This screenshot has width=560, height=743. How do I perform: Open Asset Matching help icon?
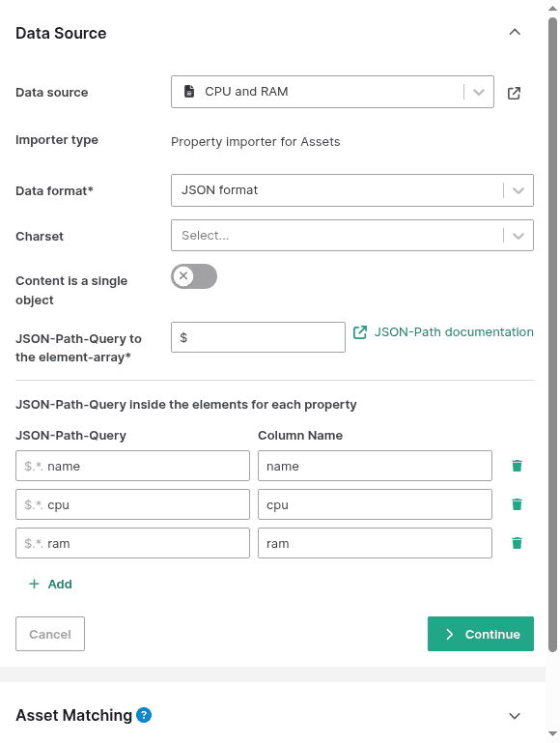pyautogui.click(x=144, y=715)
